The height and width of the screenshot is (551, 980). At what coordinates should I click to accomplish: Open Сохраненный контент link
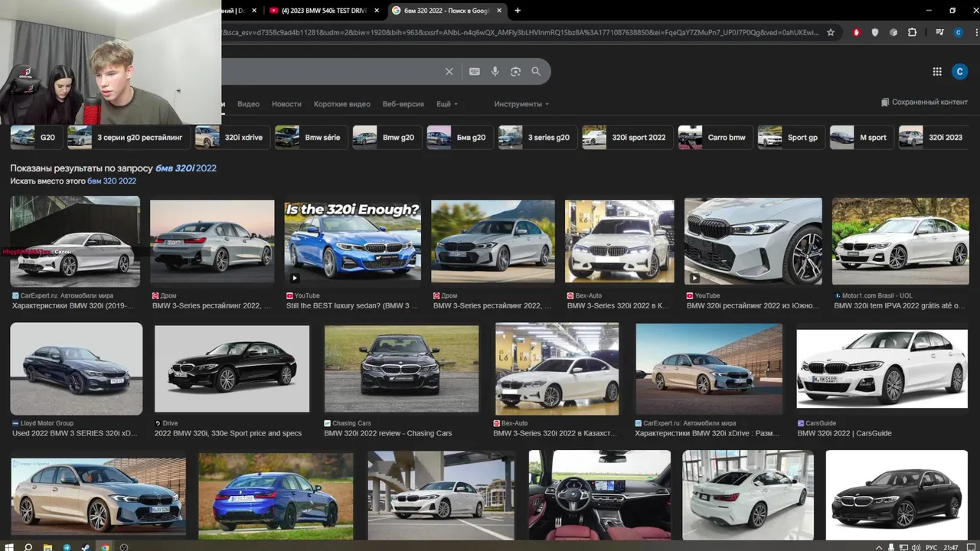click(x=924, y=103)
